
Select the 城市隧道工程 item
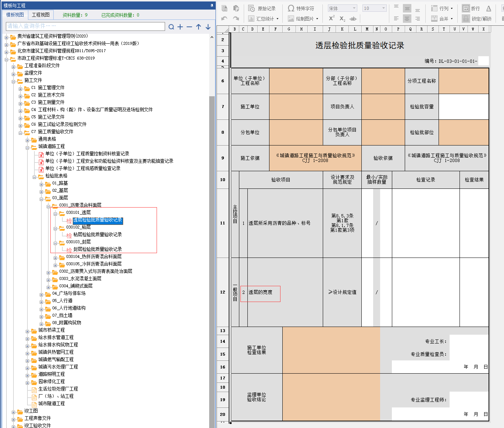51,403
